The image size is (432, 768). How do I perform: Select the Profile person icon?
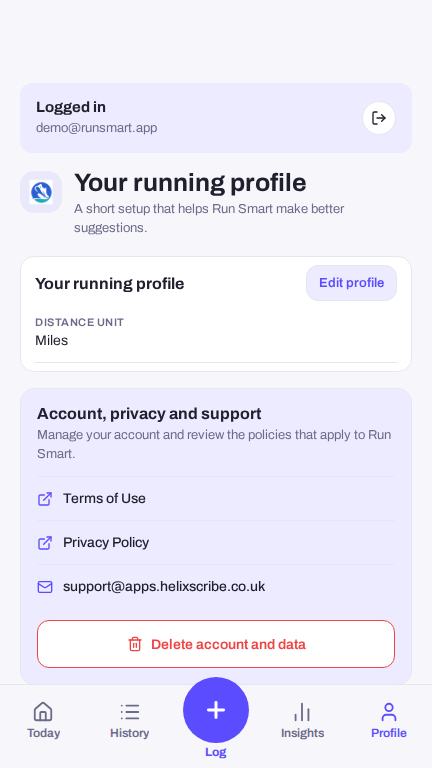389,712
